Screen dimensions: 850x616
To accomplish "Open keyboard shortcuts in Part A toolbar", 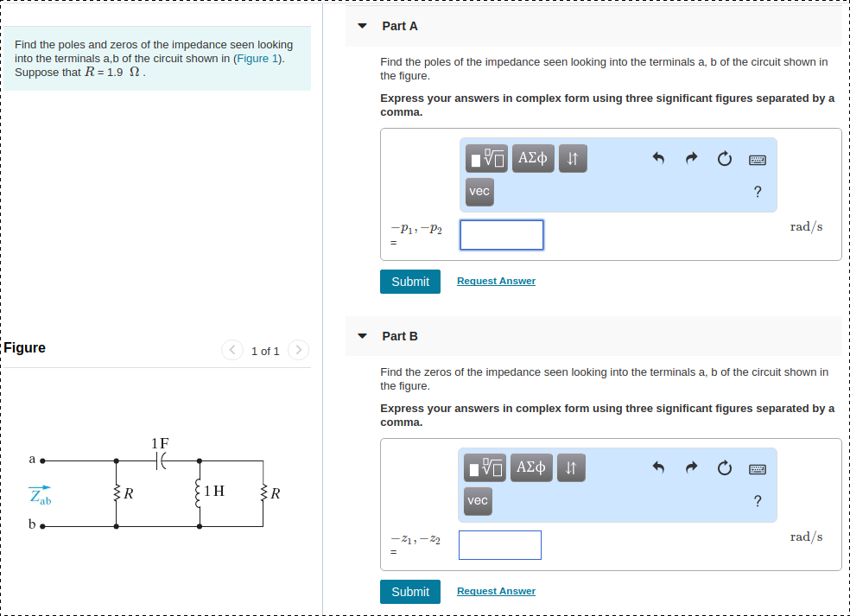I will click(758, 160).
